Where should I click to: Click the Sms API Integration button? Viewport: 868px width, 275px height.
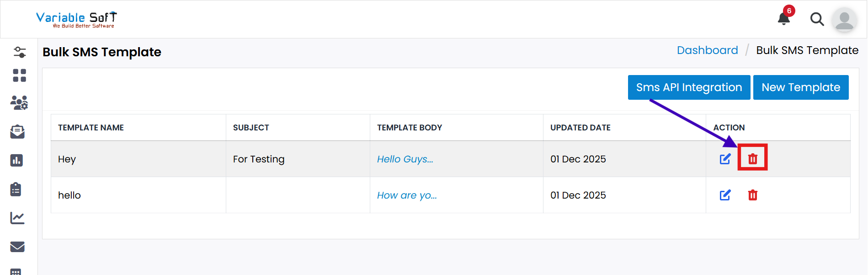point(689,87)
